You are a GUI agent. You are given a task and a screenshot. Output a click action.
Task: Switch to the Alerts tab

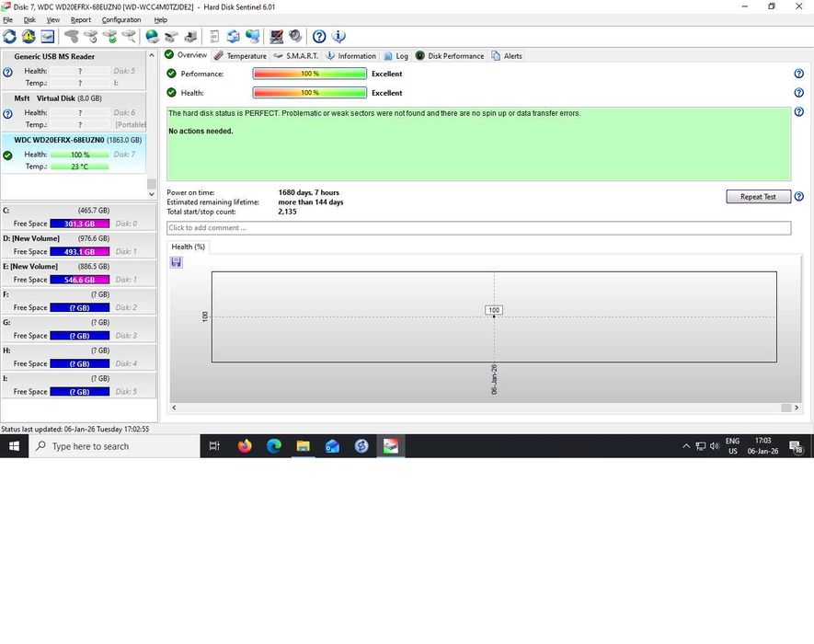(x=506, y=55)
